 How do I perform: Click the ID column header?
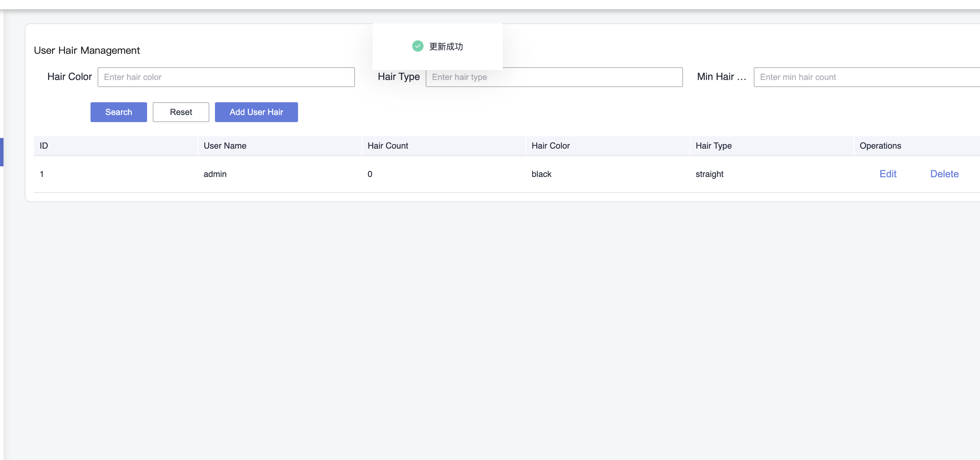[44, 145]
